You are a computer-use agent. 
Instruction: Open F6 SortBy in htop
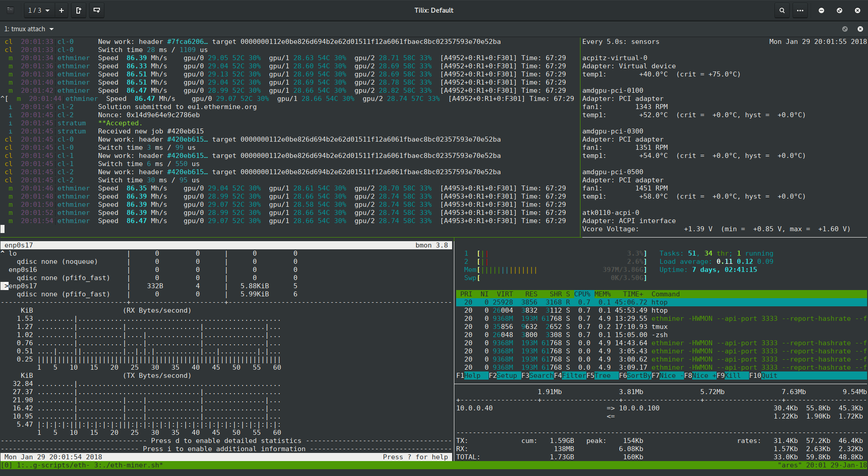635,376
